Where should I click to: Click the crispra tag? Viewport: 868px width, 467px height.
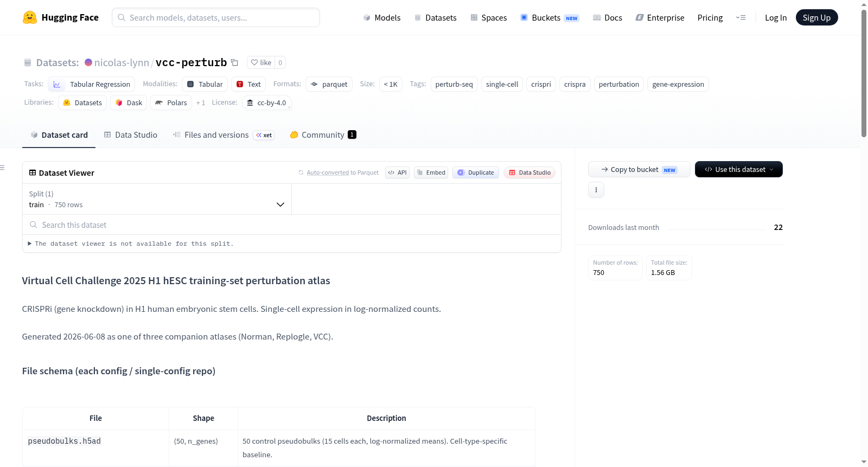pyautogui.click(x=575, y=84)
